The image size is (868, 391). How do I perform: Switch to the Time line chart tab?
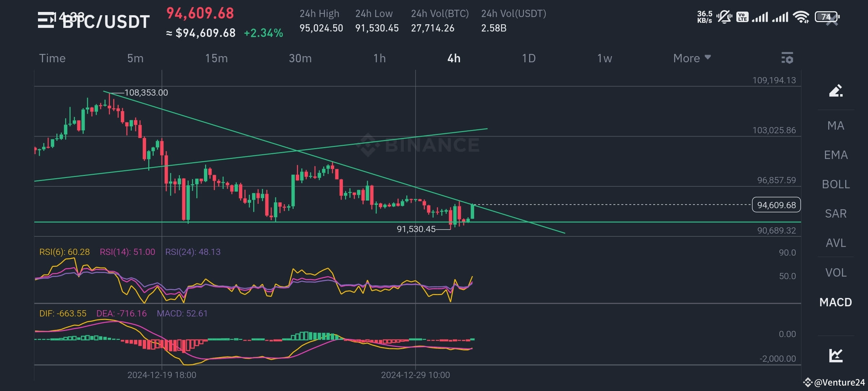52,58
